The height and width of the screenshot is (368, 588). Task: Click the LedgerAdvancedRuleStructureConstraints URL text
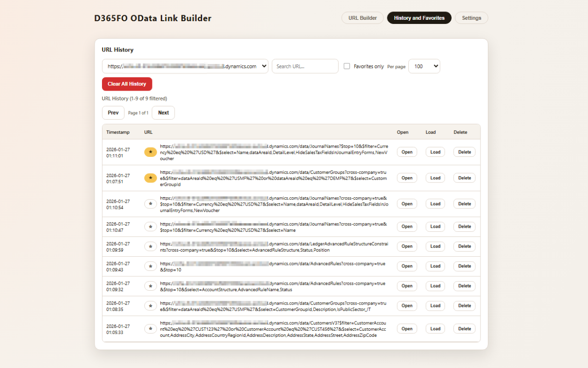274,247
